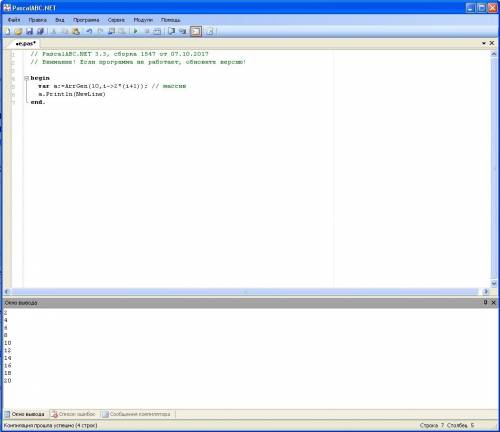Switch to the Список ошибок tab

pos(74,414)
